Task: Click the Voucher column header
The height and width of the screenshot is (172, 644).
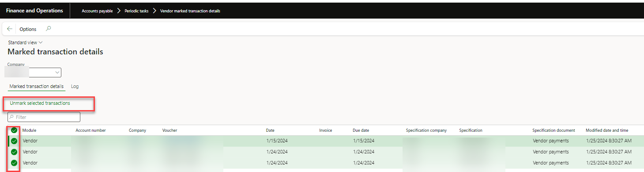Action: click(x=169, y=130)
